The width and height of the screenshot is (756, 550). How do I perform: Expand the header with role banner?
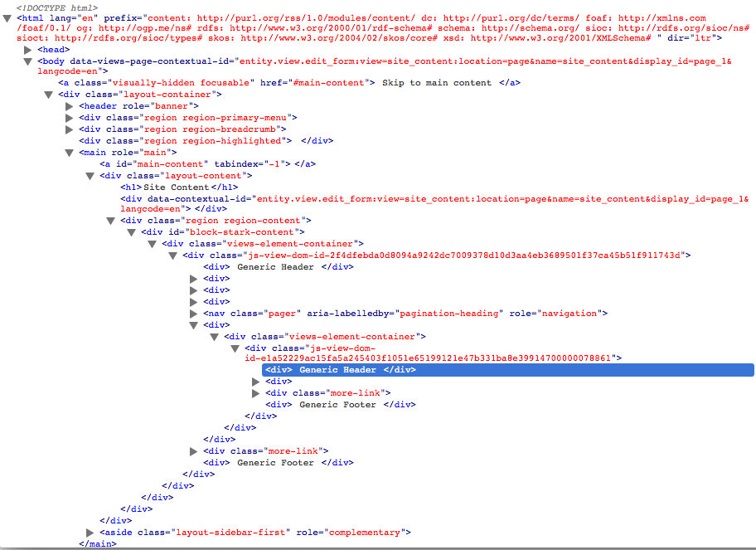(x=70, y=105)
